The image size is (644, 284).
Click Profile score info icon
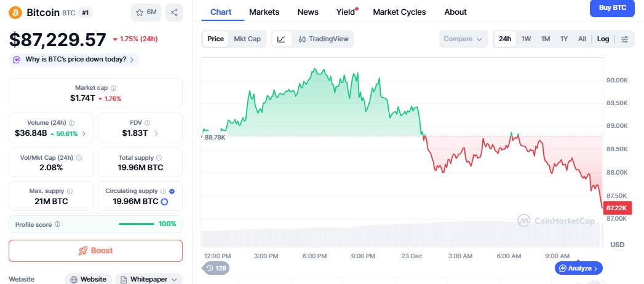point(57,224)
